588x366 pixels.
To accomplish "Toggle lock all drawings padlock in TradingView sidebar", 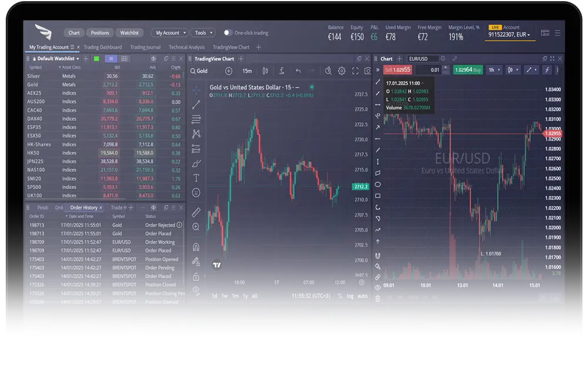I will [196, 277].
